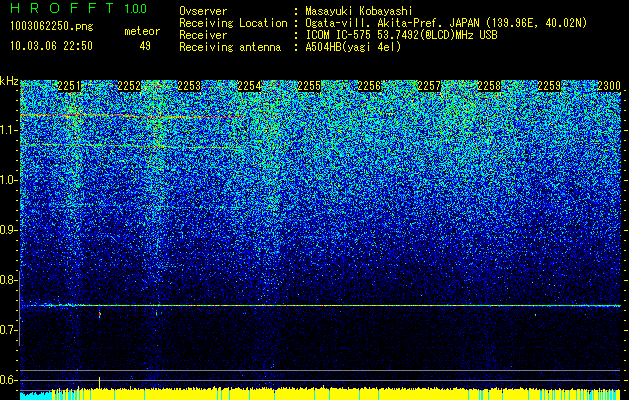Click the 2252 time marker

[x=129, y=86]
